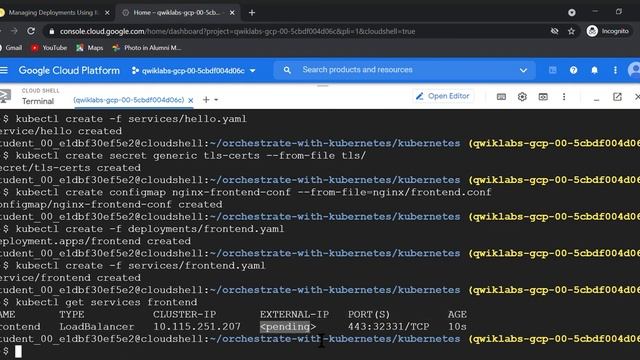Click the Chrome media control circle icon

point(572,13)
